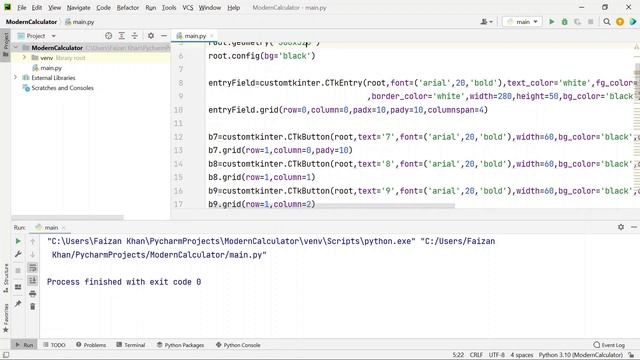Image resolution: width=640 pixels, height=360 pixels.
Task: Open the Tools menu
Action: pos(169,7)
